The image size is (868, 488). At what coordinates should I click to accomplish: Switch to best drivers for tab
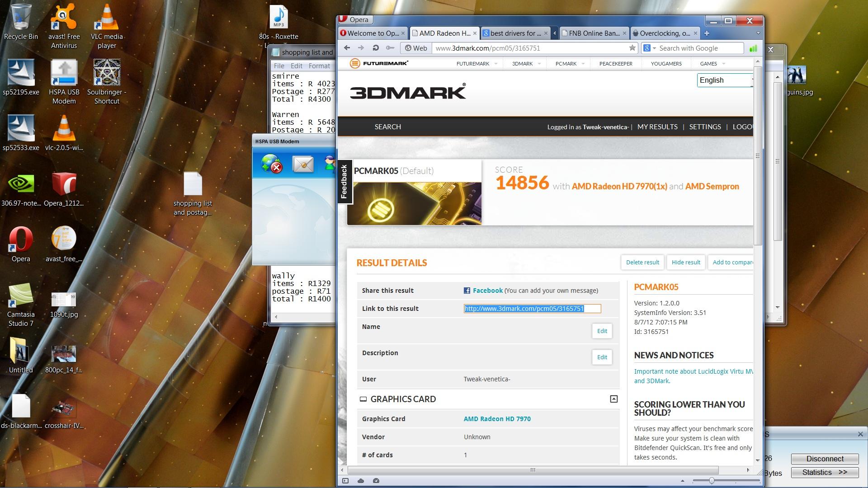pyautogui.click(x=516, y=33)
